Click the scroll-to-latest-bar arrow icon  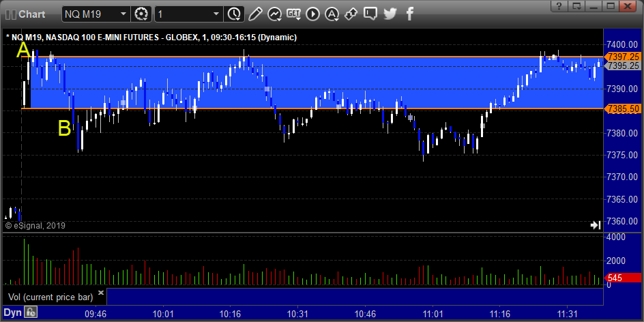596,225
